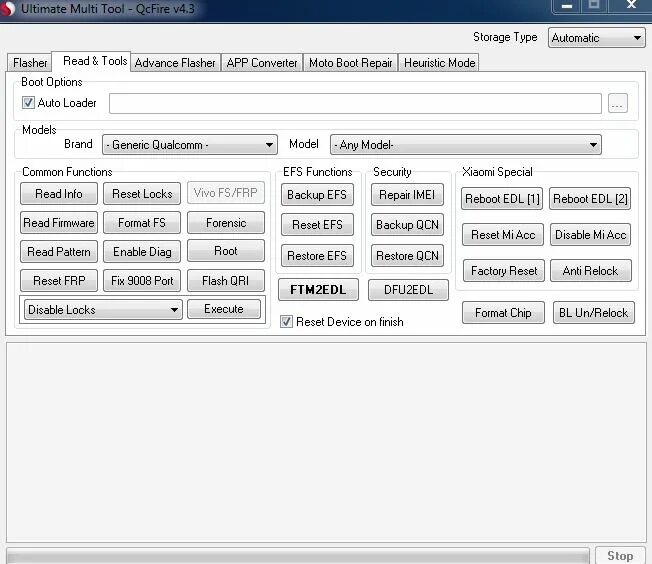Click the Root button

(x=226, y=251)
